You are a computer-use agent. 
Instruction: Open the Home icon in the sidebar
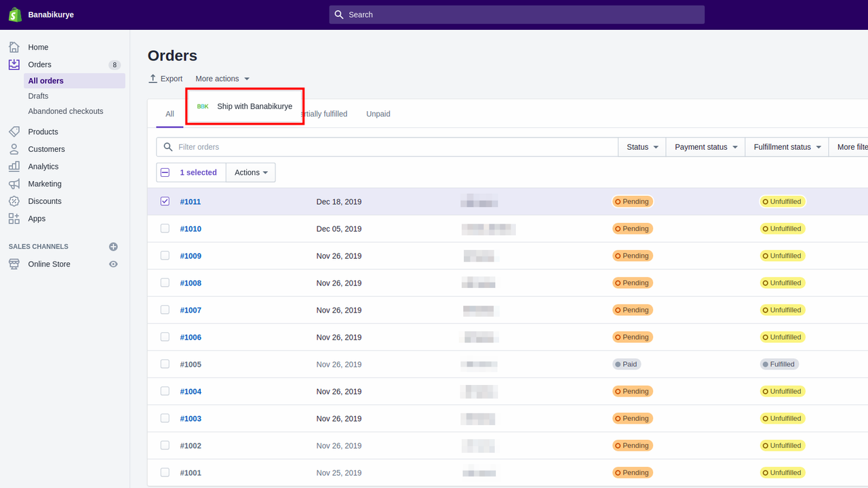(x=14, y=46)
